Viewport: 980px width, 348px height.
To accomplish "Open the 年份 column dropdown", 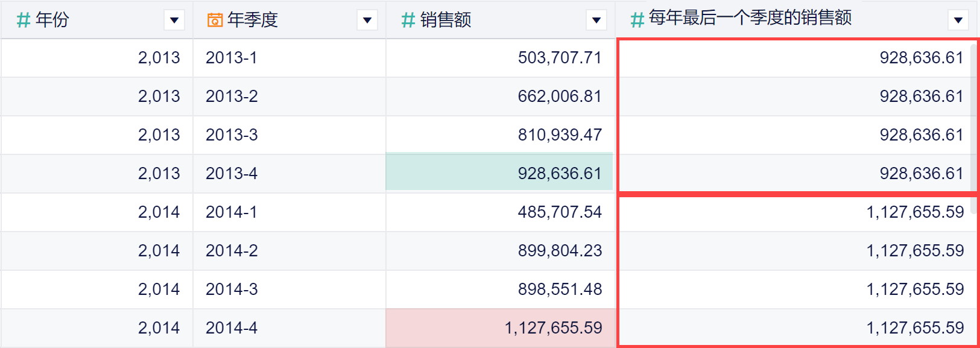I will pyautogui.click(x=174, y=21).
